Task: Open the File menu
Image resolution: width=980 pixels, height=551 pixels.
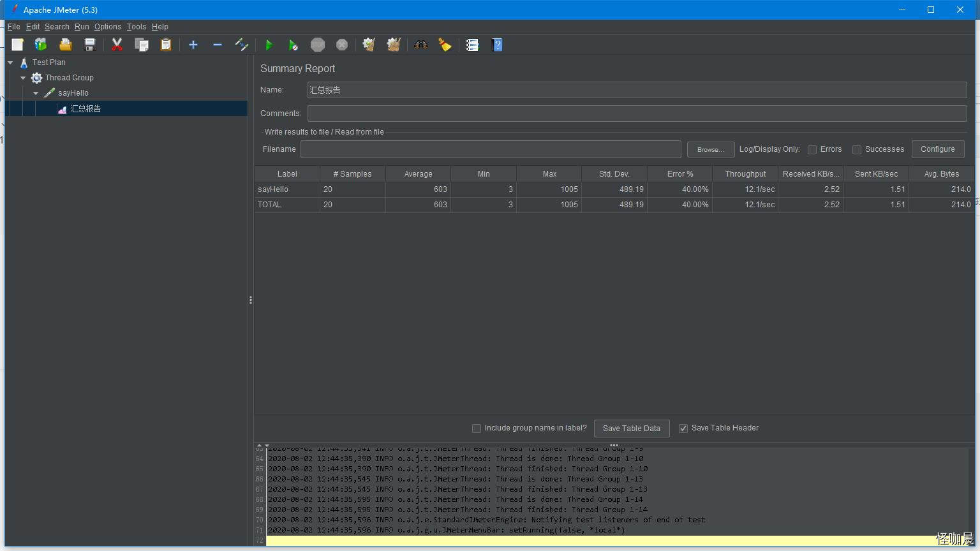Action: click(13, 27)
